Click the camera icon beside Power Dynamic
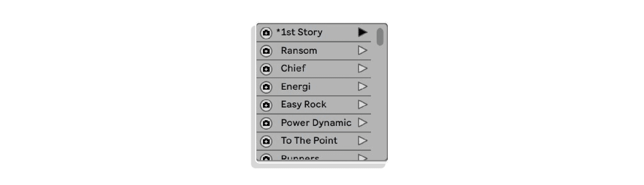Image resolution: width=644 pixels, height=185 pixels. [266, 123]
